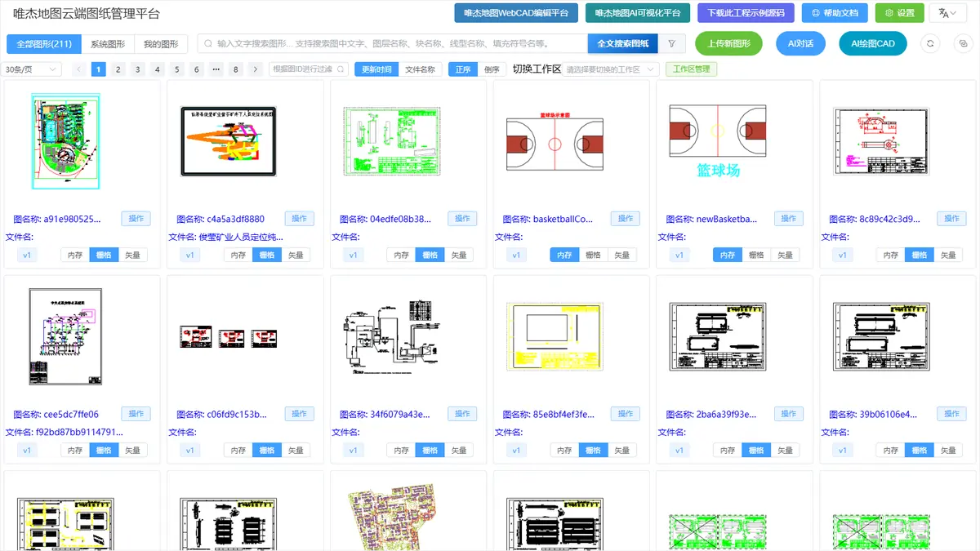Viewport: 980px width, 551px height.
Task: Go to page 3
Action: [x=138, y=69]
